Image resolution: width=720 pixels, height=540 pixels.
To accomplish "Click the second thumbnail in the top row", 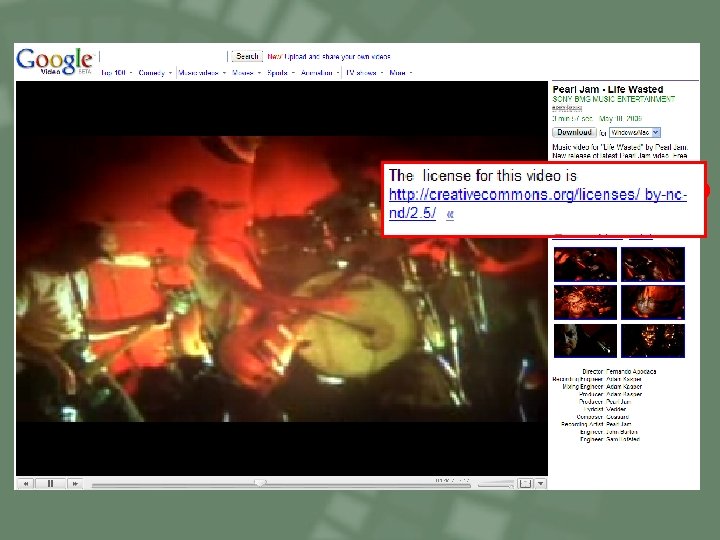I will pos(653,264).
